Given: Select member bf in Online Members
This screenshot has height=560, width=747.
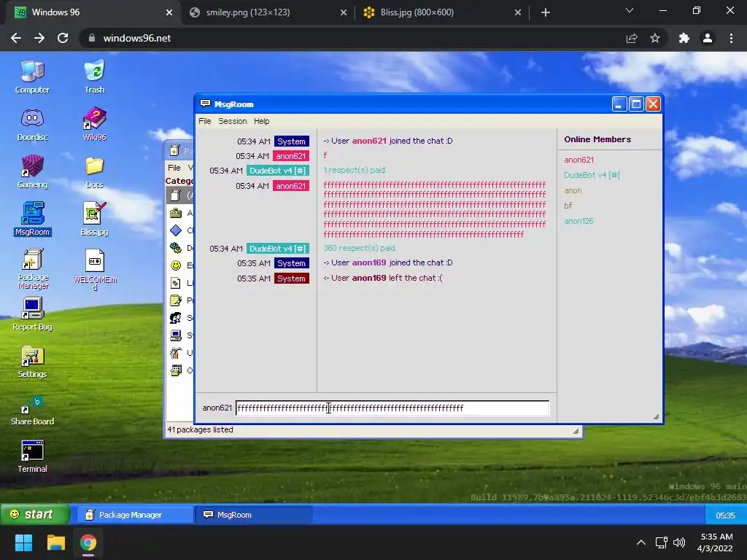Looking at the screenshot, I should point(568,206).
